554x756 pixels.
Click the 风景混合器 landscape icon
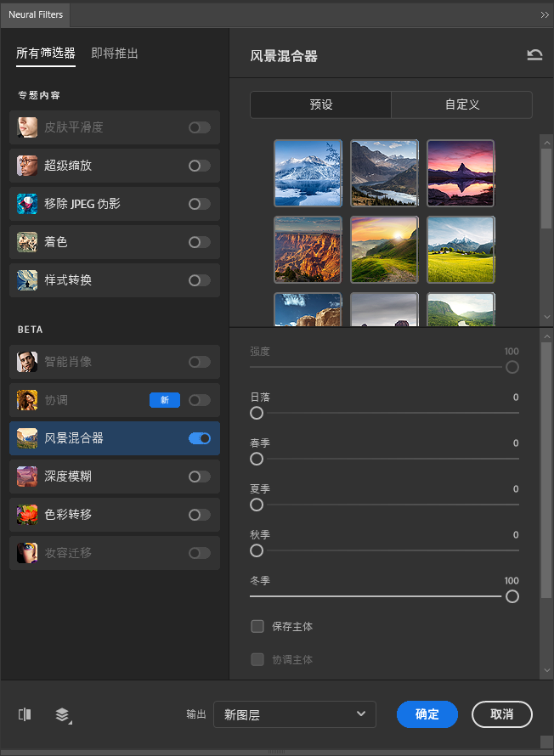27,438
